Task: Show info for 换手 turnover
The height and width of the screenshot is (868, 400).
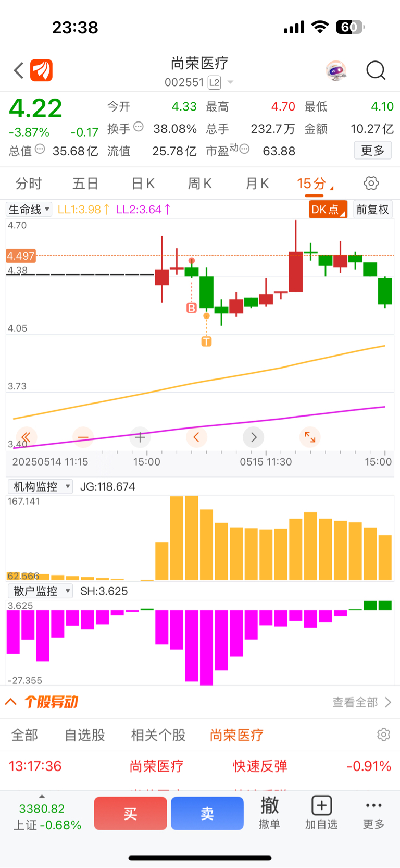Action: tap(139, 126)
